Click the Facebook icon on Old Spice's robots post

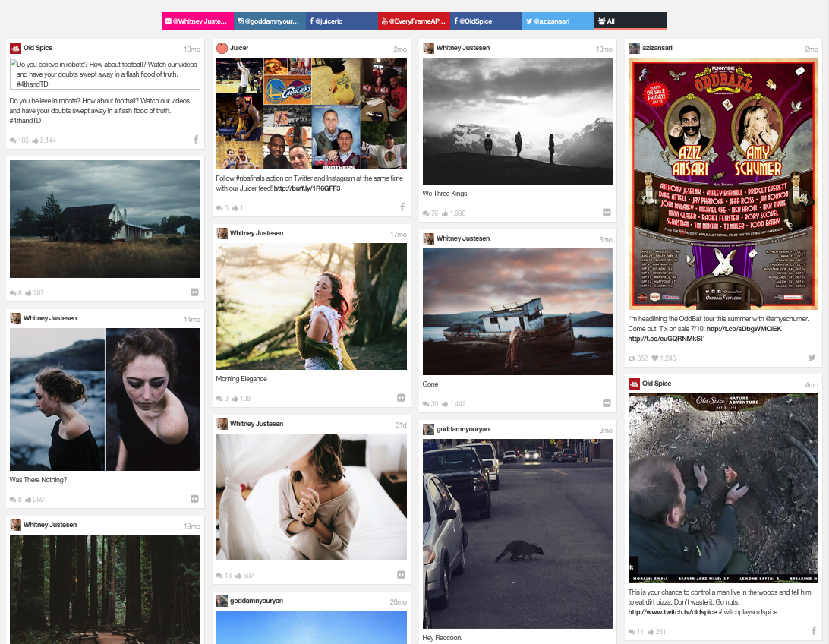coord(196,139)
